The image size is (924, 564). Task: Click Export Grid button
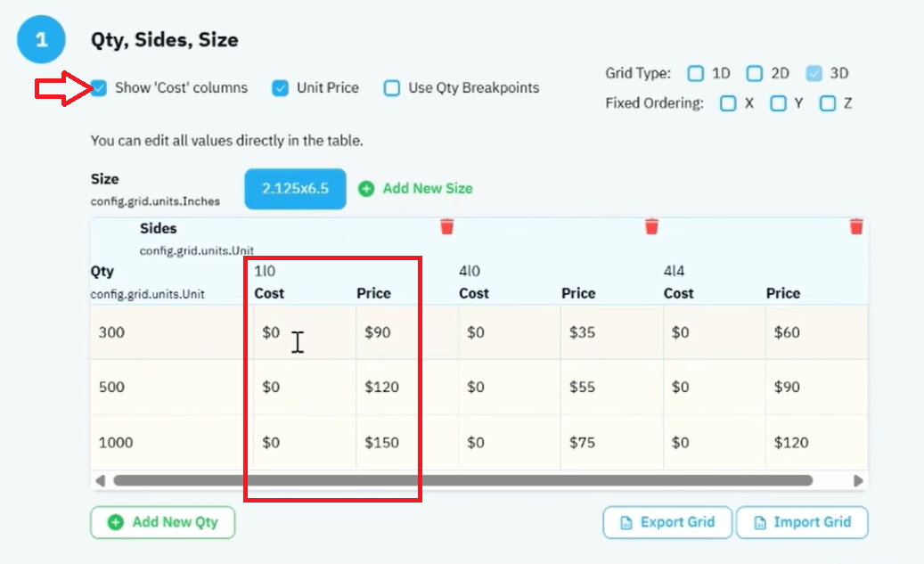pyautogui.click(x=667, y=522)
